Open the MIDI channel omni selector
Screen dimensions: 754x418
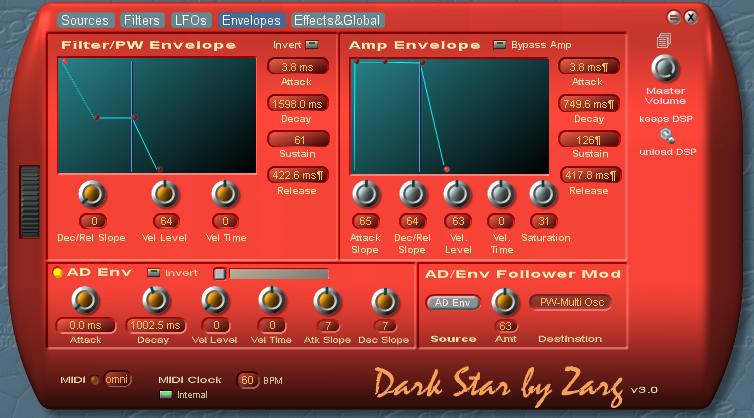tap(117, 380)
